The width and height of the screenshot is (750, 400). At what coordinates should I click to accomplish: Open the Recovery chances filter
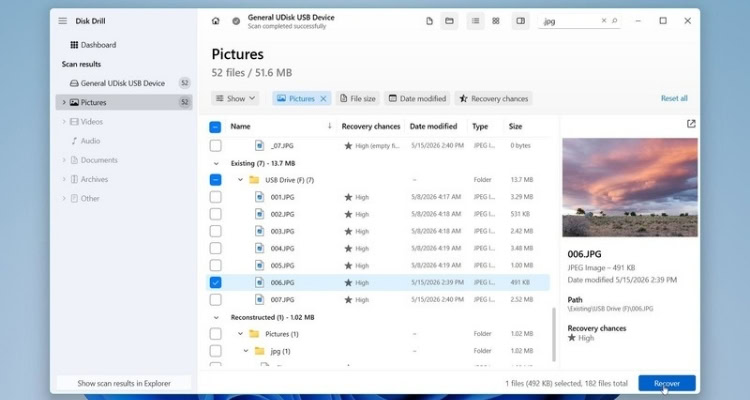(x=494, y=99)
